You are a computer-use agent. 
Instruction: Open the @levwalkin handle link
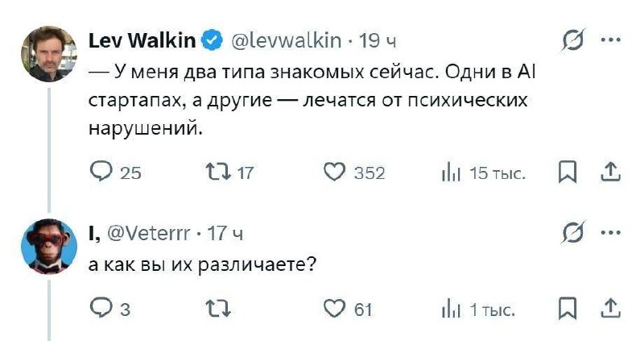click(x=287, y=40)
